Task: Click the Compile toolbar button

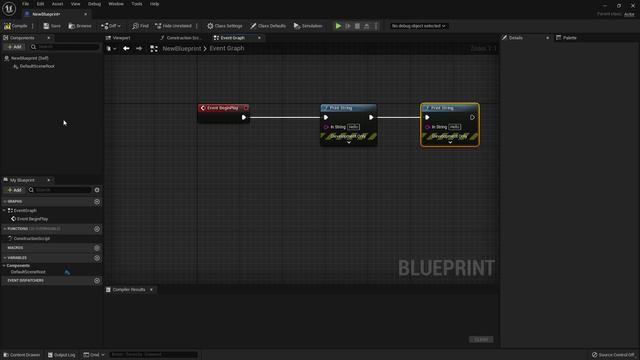Action: [x=16, y=26]
